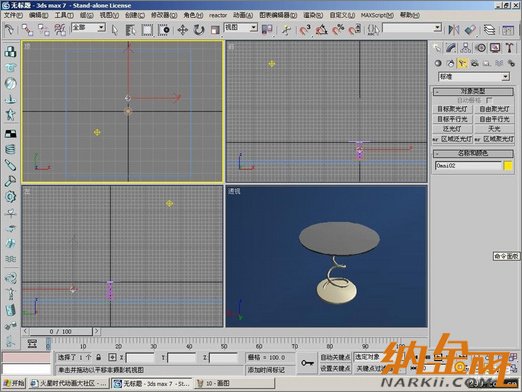This screenshot has height=392, width=522.
Task: Activate the Select Object arrow tool
Action: pyautogui.click(x=115, y=30)
